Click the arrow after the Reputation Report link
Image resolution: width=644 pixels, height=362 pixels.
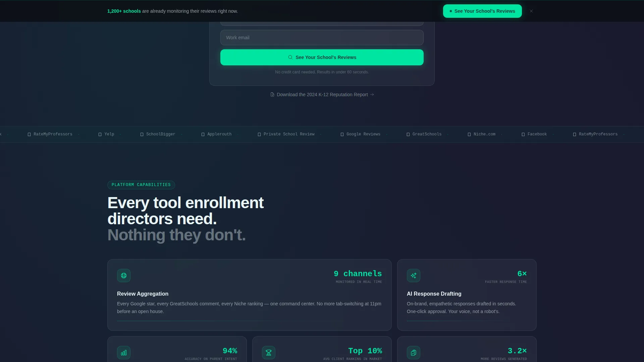coord(372,95)
